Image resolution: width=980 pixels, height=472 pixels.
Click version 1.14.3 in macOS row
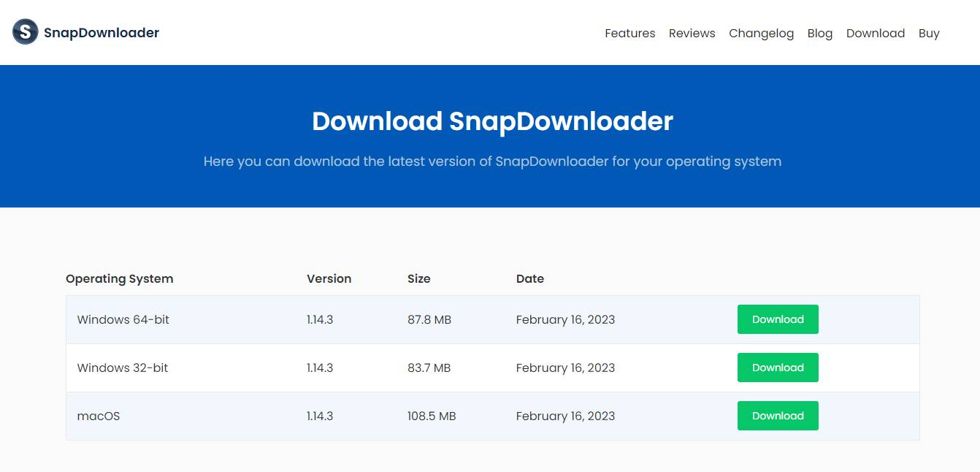320,416
